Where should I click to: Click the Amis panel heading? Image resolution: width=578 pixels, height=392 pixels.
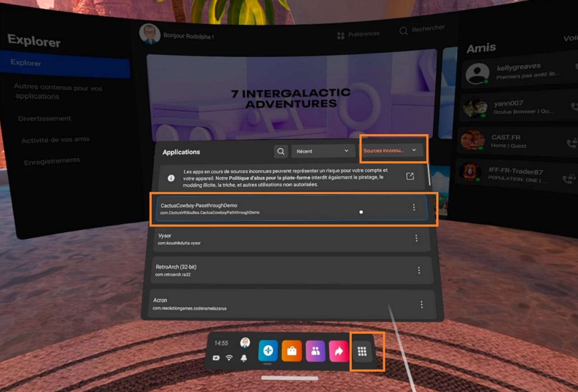tap(481, 48)
